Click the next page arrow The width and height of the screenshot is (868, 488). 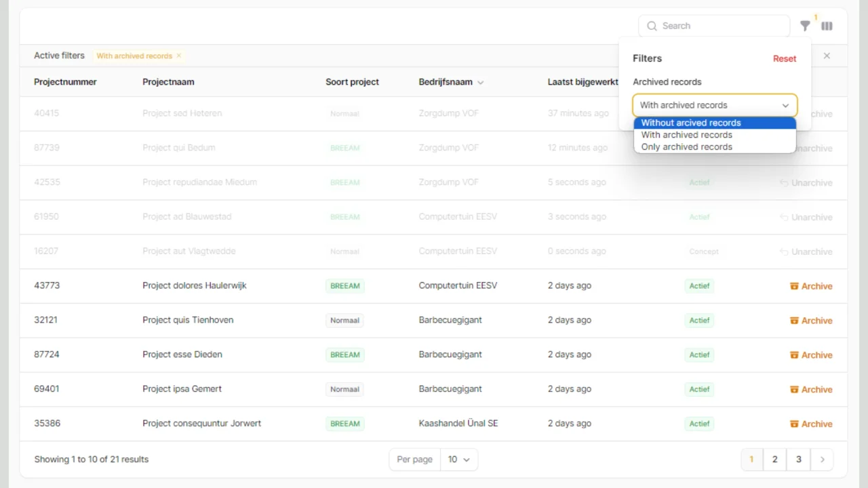coord(822,459)
